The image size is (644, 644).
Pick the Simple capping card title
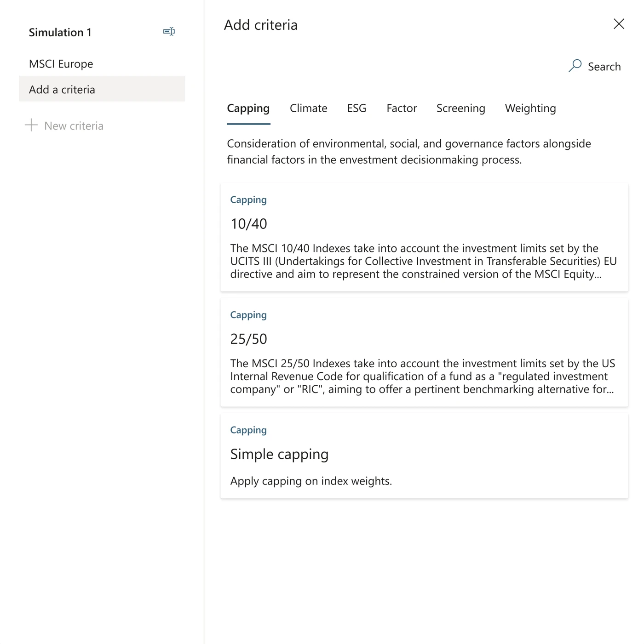pyautogui.click(x=279, y=454)
